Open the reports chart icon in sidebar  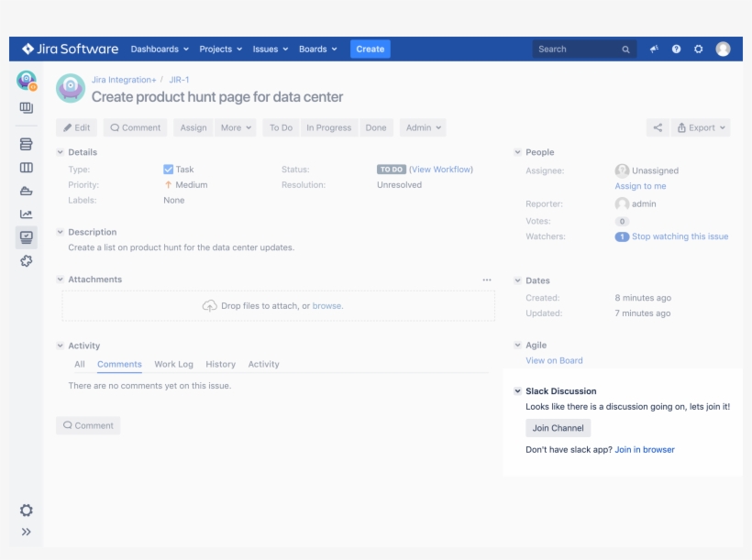(27, 214)
